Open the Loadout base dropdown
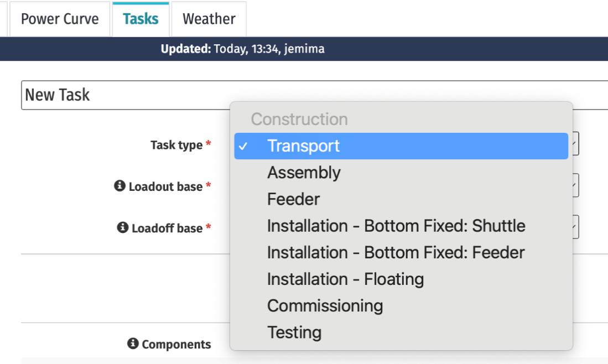 575,185
